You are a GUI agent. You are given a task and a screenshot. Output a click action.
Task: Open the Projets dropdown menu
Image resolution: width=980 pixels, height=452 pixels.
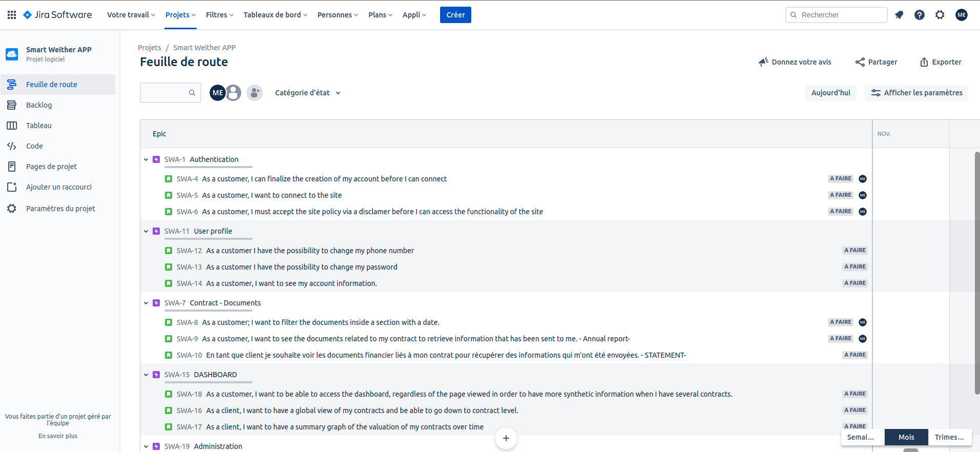181,15
